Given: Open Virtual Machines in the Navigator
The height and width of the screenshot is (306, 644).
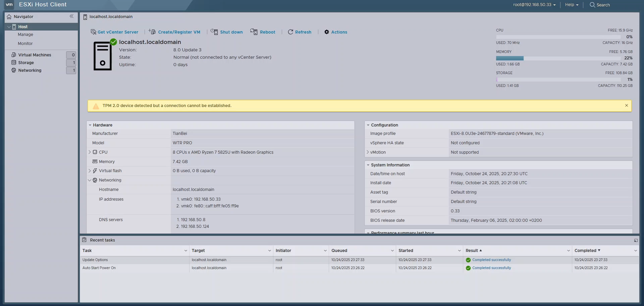Looking at the screenshot, I should (x=35, y=55).
